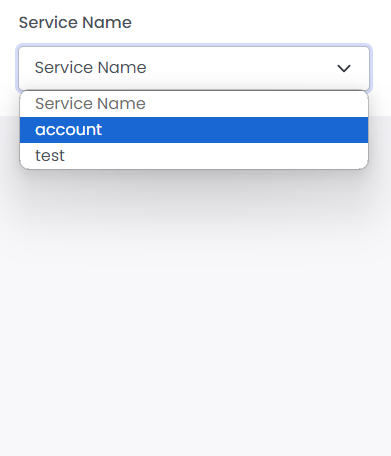
Task: Pick test from the service list
Action: click(194, 156)
